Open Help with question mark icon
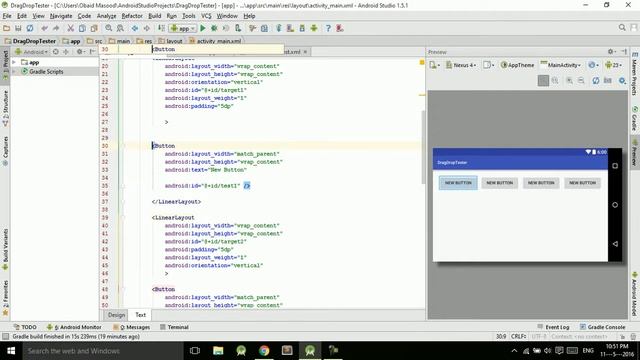640x360 pixels. [328, 28]
